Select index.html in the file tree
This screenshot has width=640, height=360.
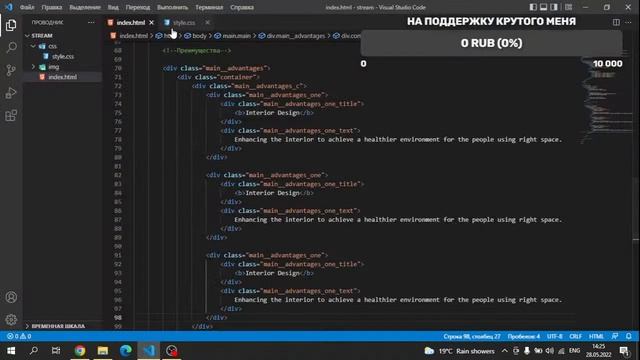[x=62, y=77]
